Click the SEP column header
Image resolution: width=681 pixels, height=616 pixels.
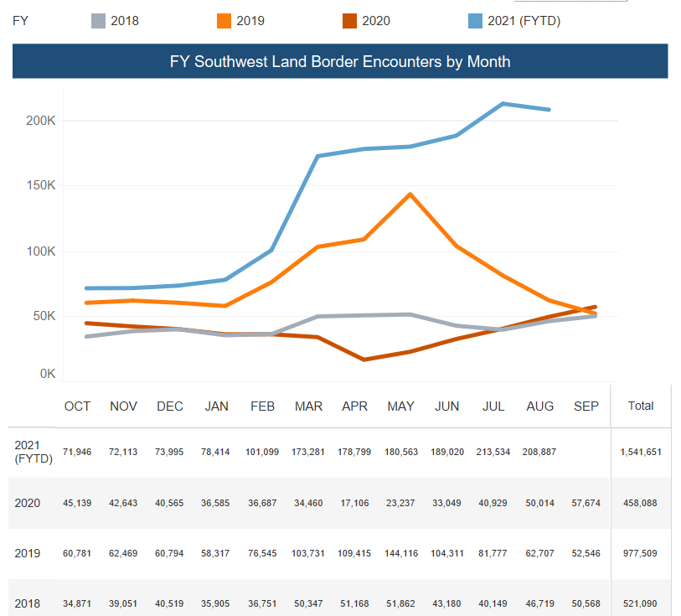586,406
